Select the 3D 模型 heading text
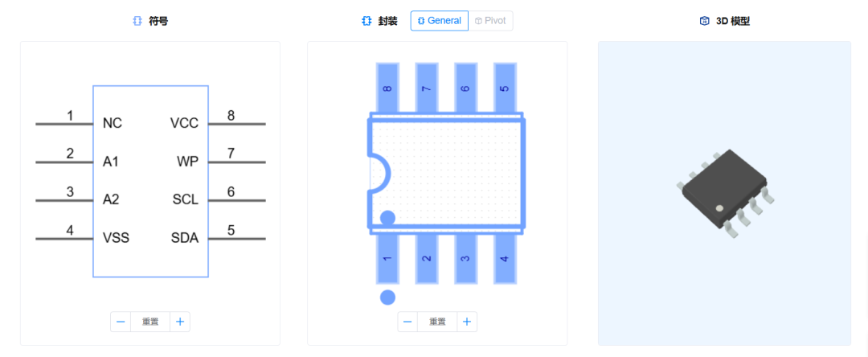Screen dimensions: 868x357 [x=733, y=21]
